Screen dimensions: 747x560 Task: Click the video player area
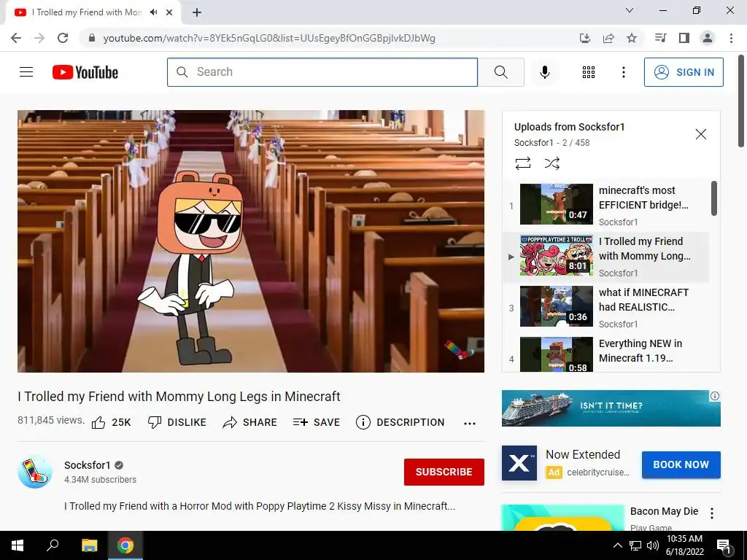(x=251, y=241)
